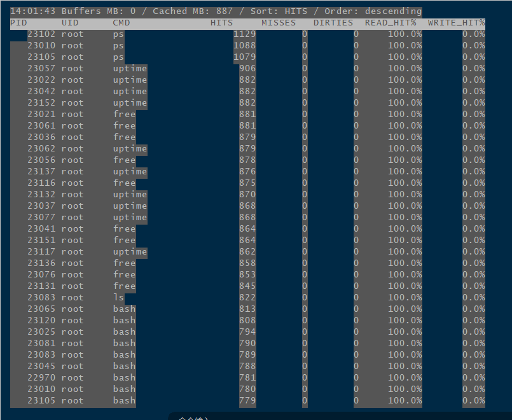This screenshot has height=420, width=512.
Task: Select the HITS value 870
Action: click(x=247, y=194)
